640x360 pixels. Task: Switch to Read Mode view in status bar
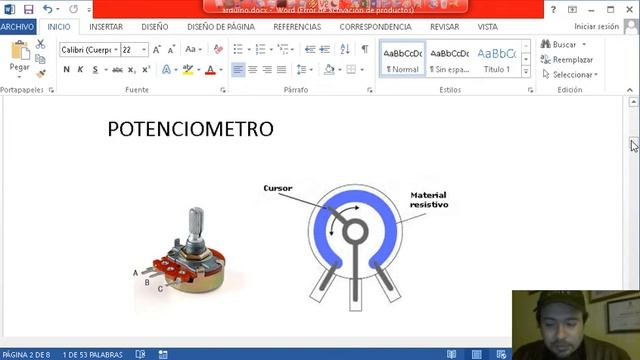point(451,354)
